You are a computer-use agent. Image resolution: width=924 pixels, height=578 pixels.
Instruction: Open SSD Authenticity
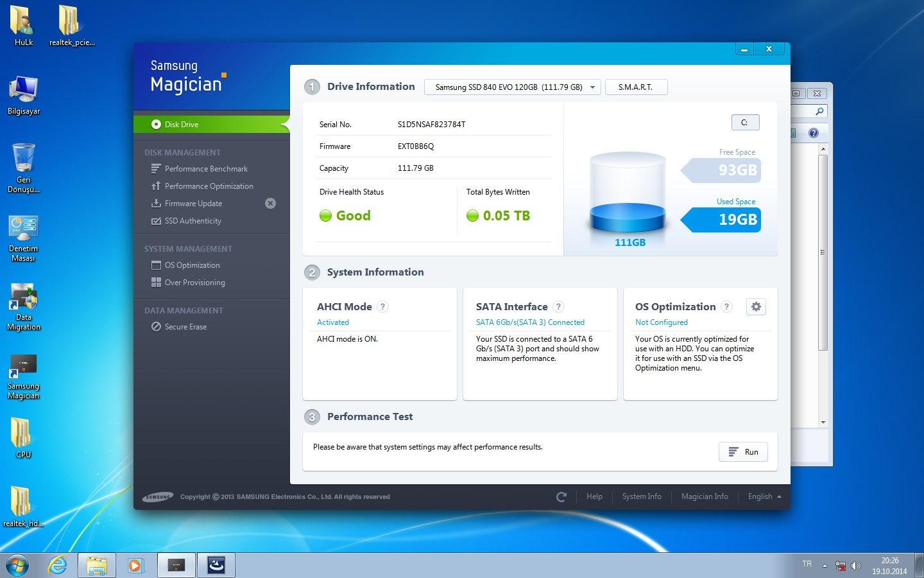(x=193, y=221)
